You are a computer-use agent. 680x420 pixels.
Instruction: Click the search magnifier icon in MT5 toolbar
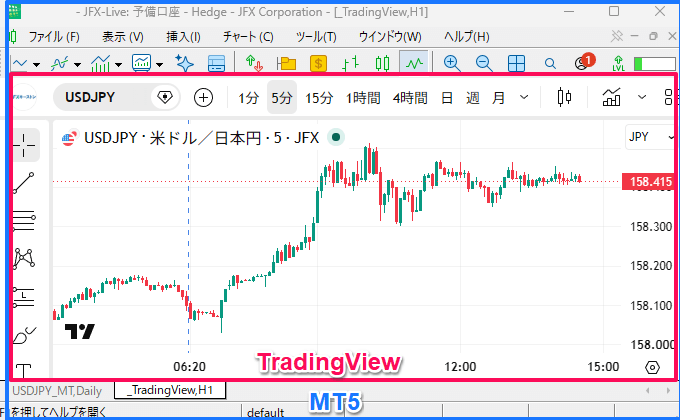click(550, 64)
